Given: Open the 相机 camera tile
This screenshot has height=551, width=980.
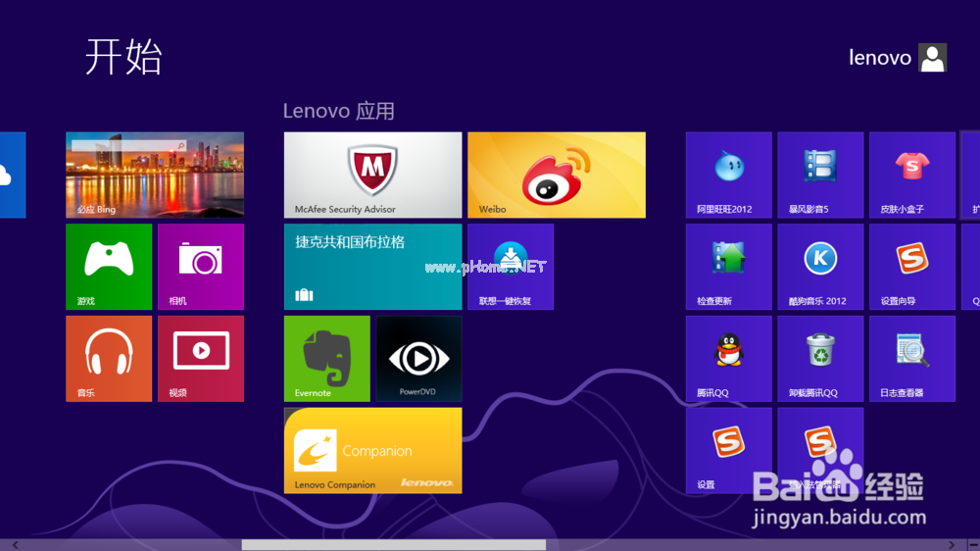Looking at the screenshot, I should [201, 267].
